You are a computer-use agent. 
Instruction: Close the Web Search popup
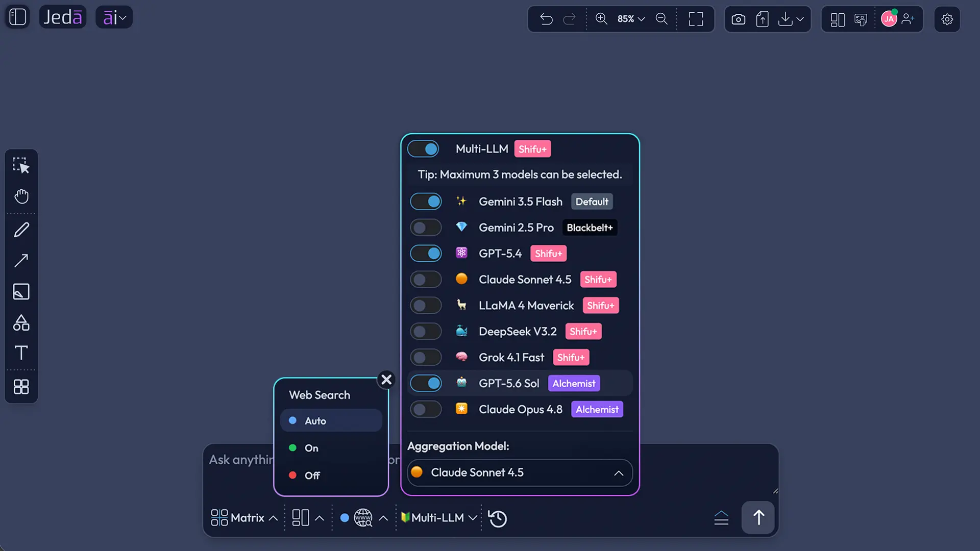click(386, 380)
